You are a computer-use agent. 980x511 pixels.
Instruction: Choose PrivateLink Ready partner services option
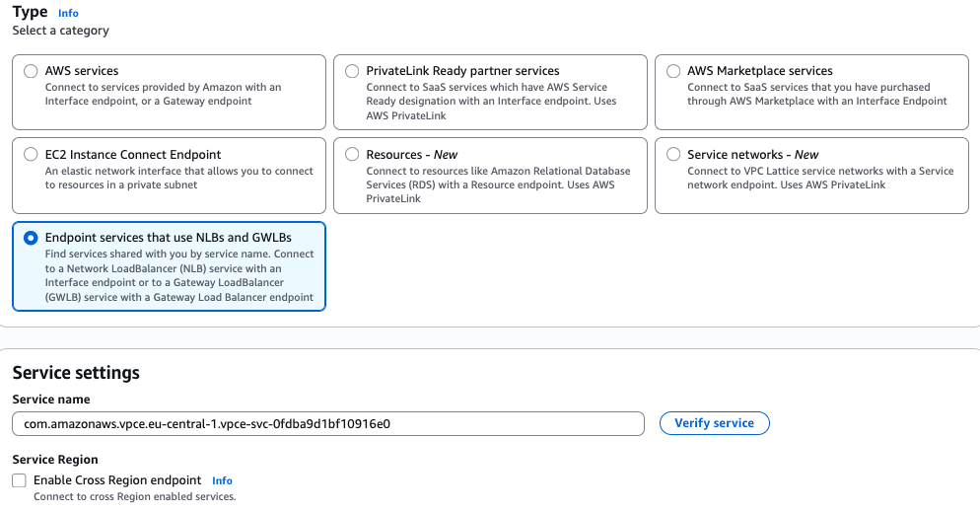pyautogui.click(x=352, y=71)
